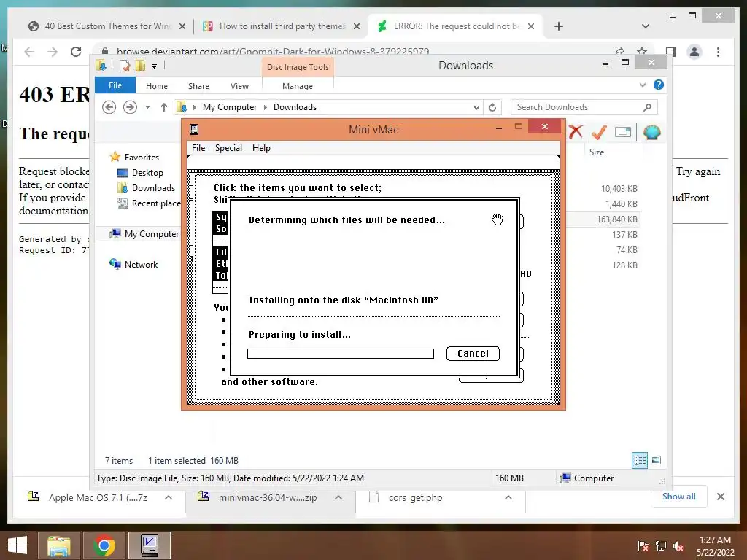Expand minivmac zip download options
This screenshot has height=560, width=747.
pos(338,497)
